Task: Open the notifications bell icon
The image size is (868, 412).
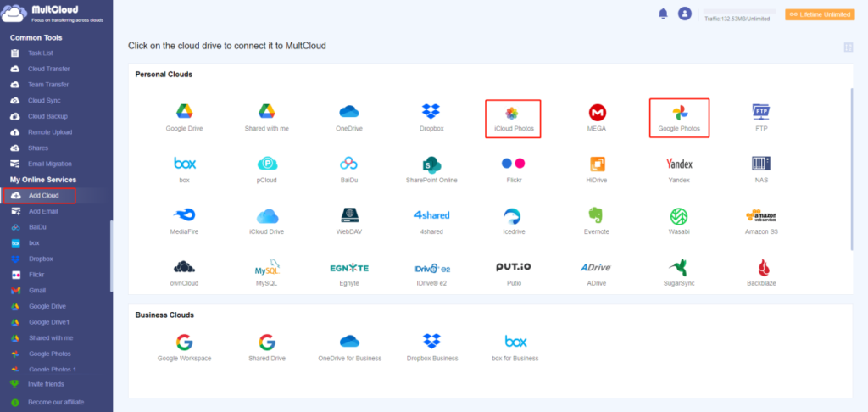Action: coord(663,14)
